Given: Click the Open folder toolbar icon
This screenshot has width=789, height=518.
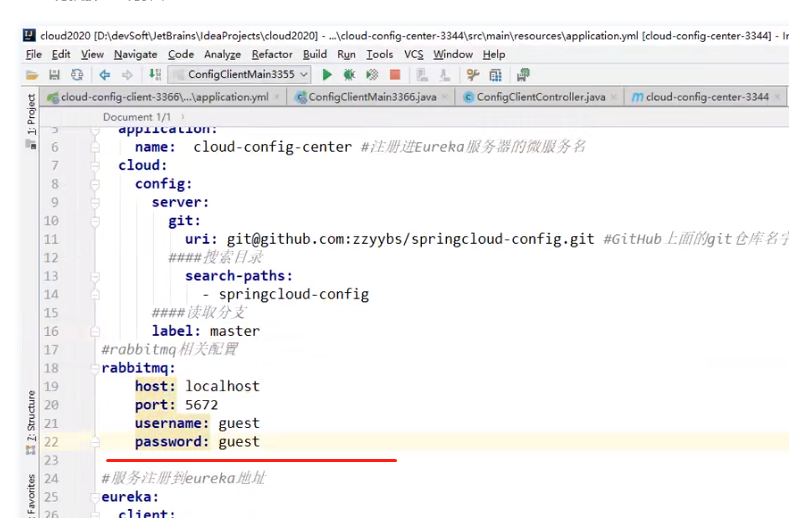Looking at the screenshot, I should (32, 75).
